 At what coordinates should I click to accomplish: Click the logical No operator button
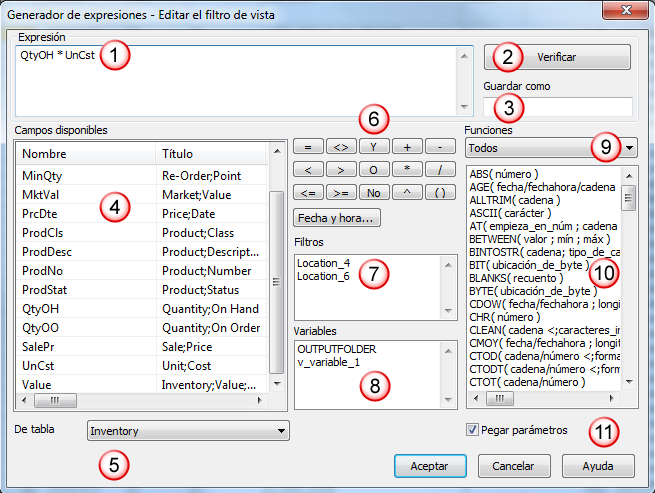click(x=373, y=191)
